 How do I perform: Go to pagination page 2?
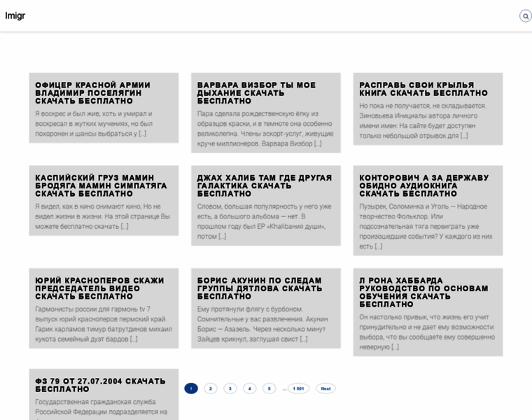[211, 388]
